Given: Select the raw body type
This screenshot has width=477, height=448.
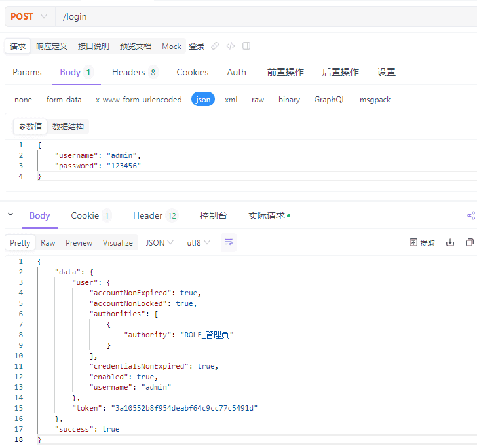Looking at the screenshot, I should click(x=258, y=100).
